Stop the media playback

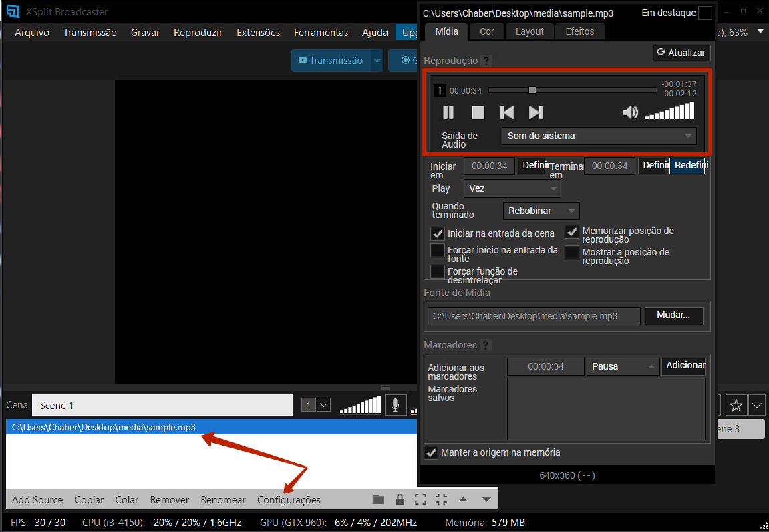[x=478, y=112]
